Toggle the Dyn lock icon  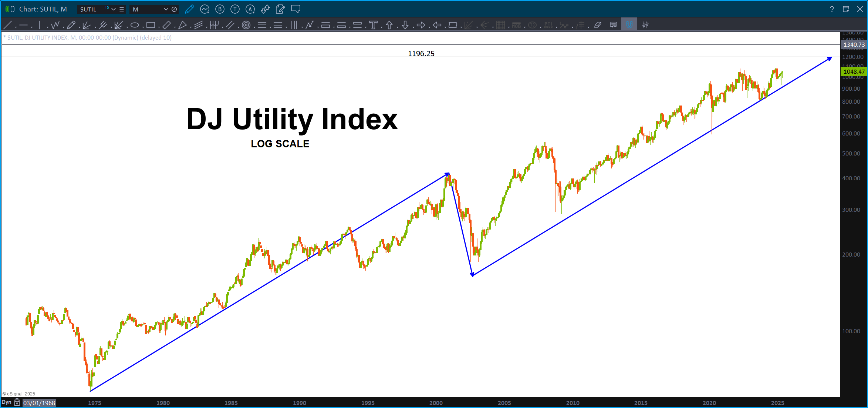17,402
